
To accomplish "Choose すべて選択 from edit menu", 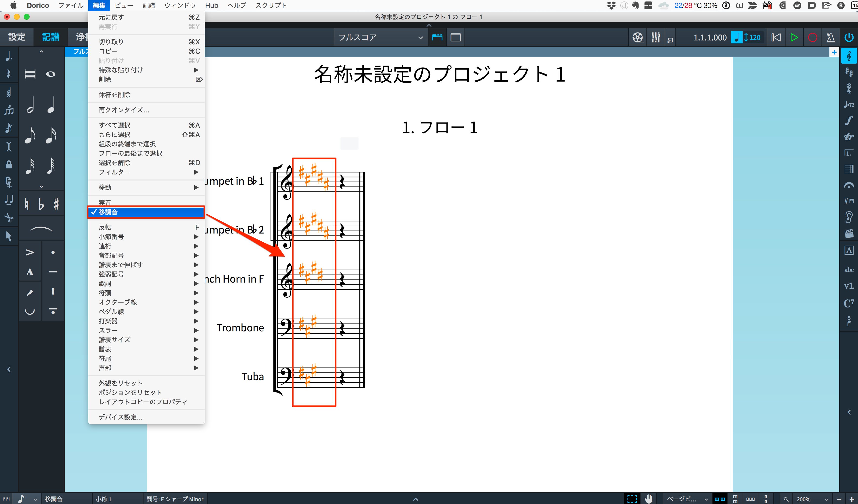I will tap(146, 125).
